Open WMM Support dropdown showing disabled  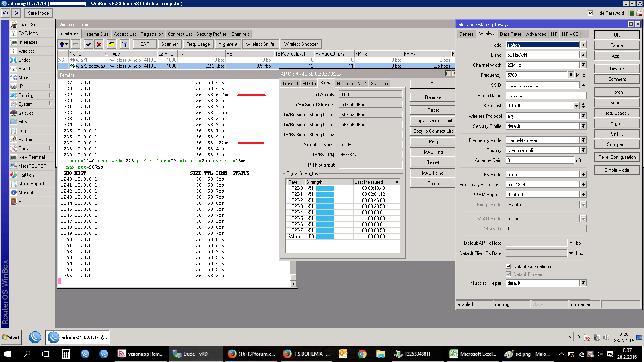pos(583,194)
